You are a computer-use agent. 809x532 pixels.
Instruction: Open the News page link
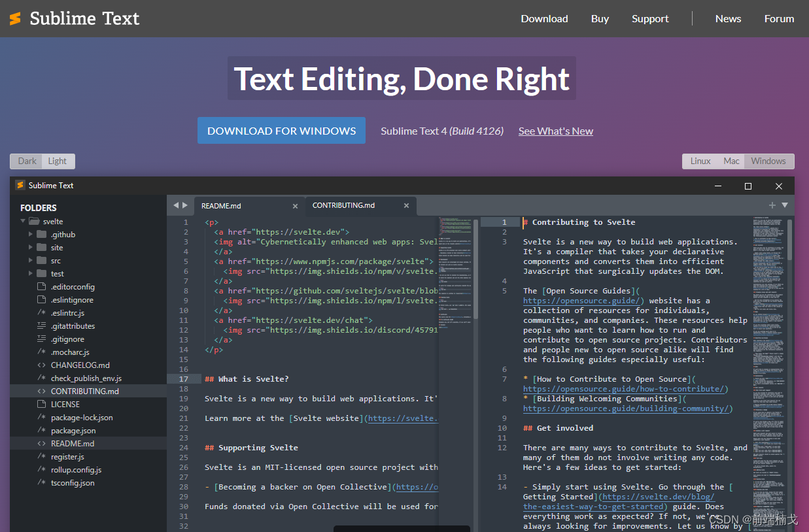728,18
